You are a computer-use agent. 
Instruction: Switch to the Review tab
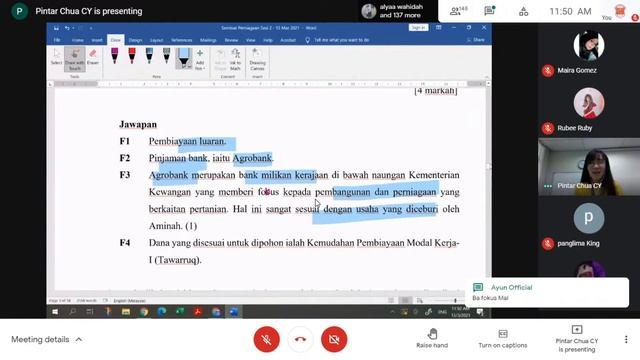231,40
